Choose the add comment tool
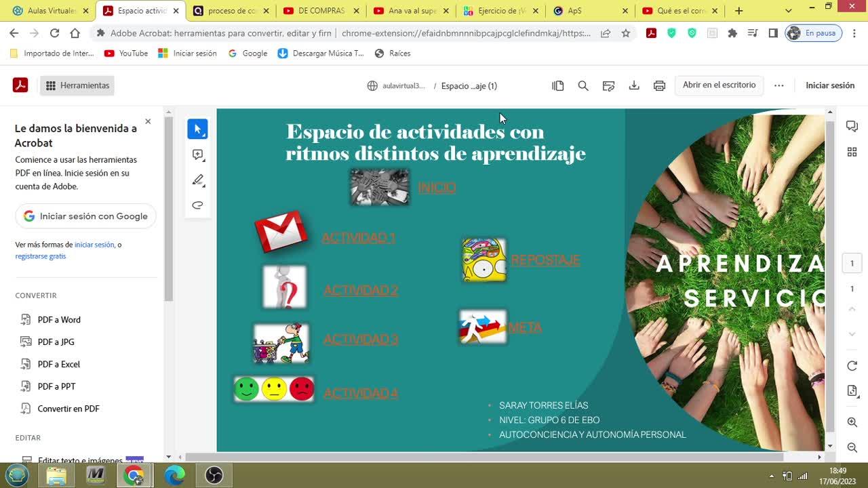This screenshot has width=868, height=488. click(197, 155)
